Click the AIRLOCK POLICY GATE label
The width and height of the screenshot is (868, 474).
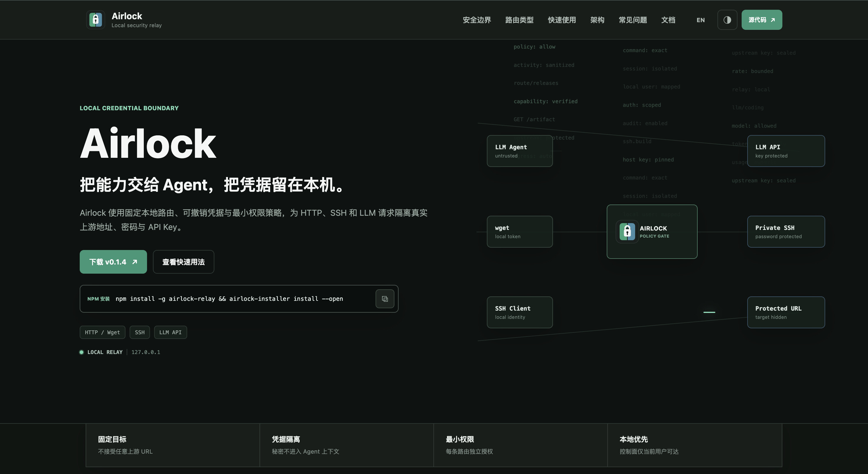point(654,232)
